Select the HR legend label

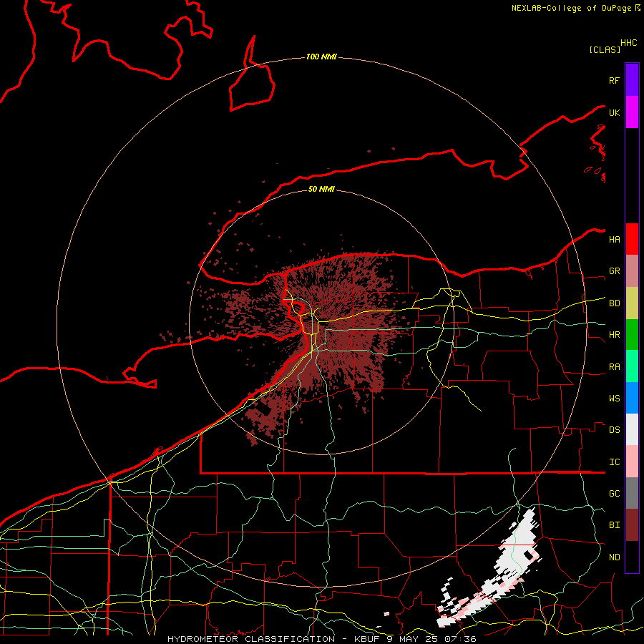pyautogui.click(x=615, y=335)
